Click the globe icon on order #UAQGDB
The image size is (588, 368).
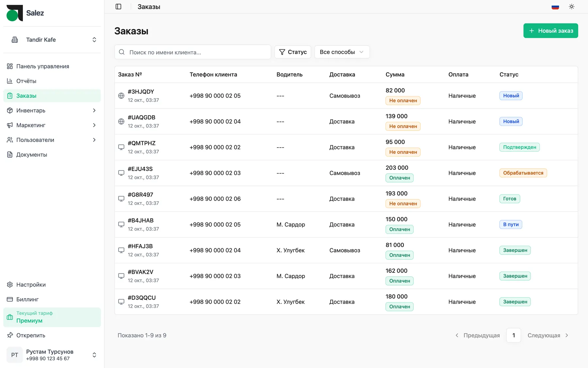(121, 121)
